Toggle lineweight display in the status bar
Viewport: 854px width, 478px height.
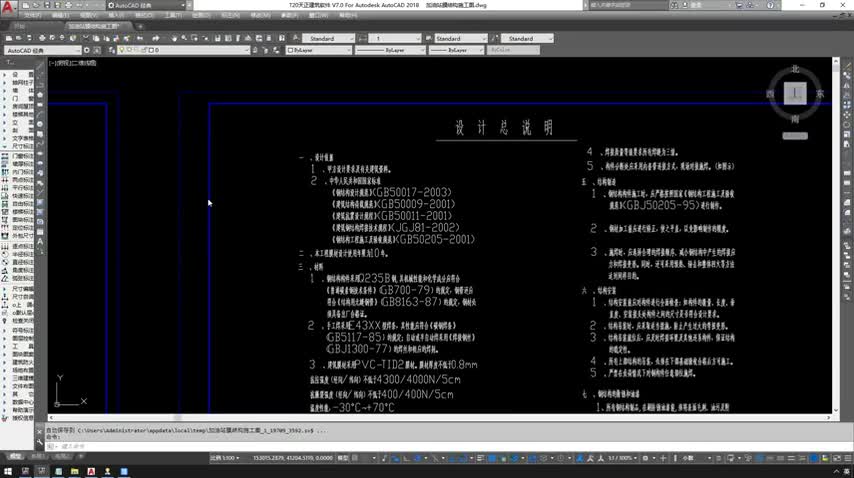(481, 458)
